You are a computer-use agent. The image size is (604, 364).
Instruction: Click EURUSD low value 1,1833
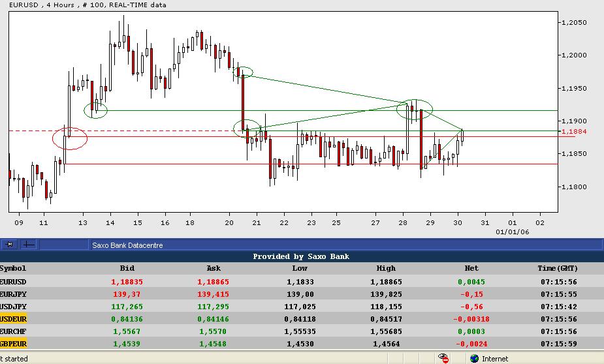point(300,282)
